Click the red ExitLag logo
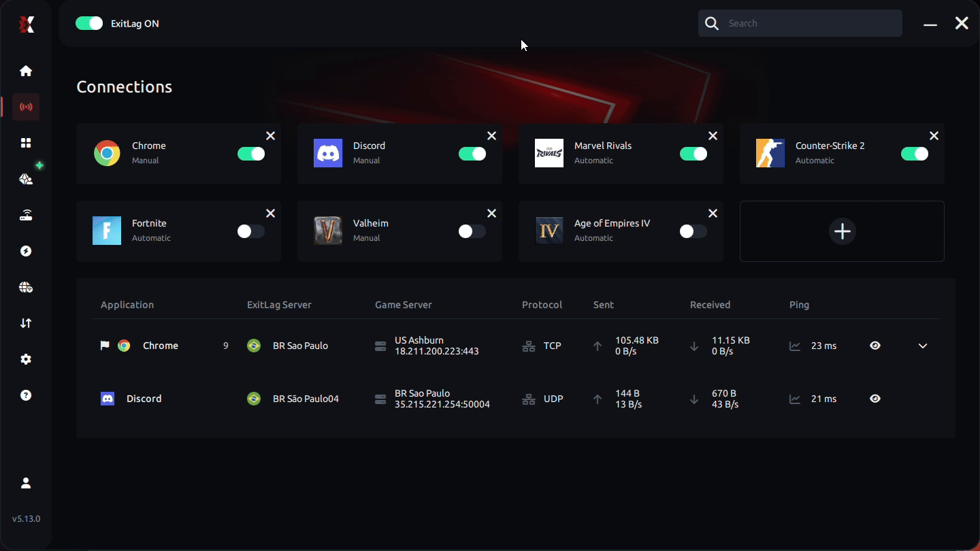This screenshot has width=980, height=551. 26,24
